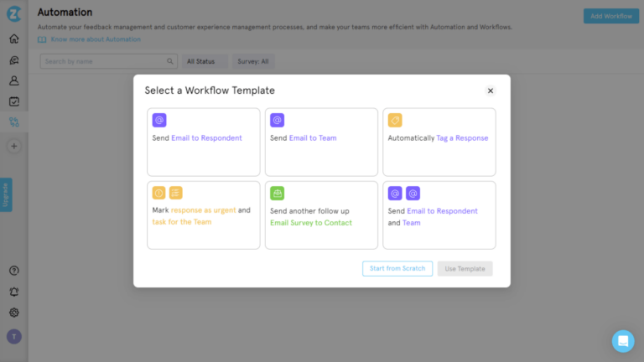This screenshot has height=362, width=644.
Task: Click the task list icon on Mark response card
Action: click(176, 193)
